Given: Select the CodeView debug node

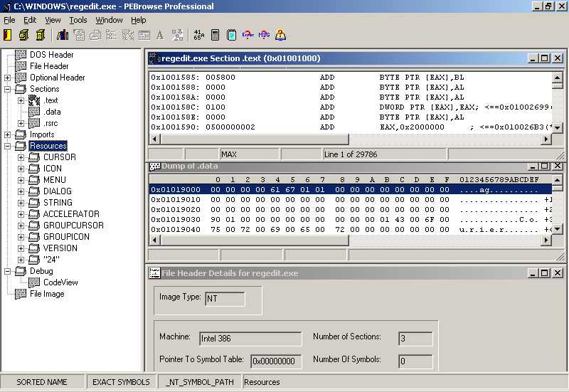Looking at the screenshot, I should point(60,282).
